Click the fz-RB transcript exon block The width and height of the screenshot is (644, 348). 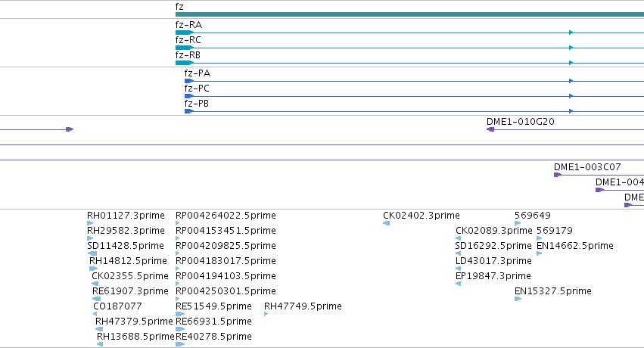coord(185,63)
